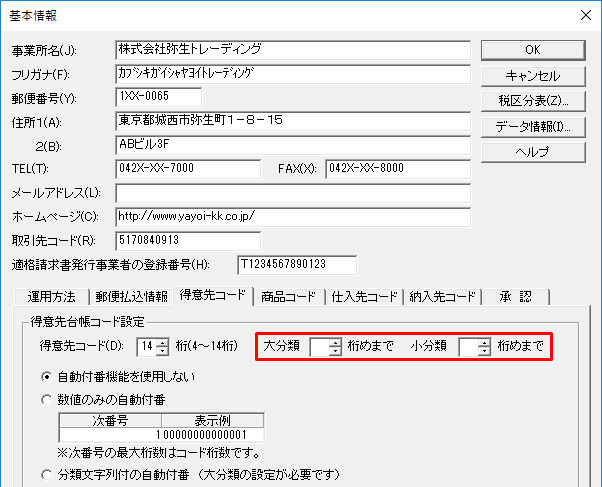
Task: Click into the メールアドレス input field
Action: [292, 192]
